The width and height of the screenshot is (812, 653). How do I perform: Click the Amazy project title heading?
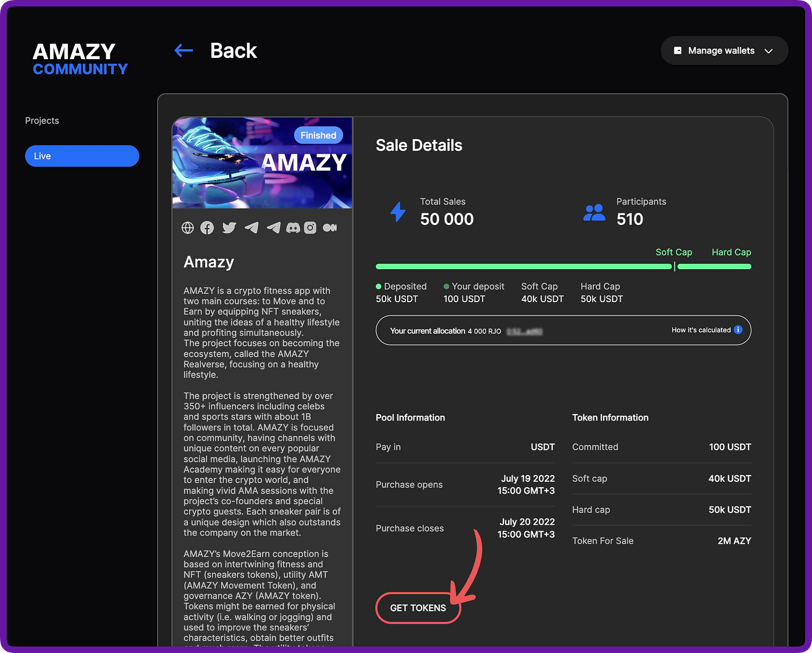pos(209,262)
